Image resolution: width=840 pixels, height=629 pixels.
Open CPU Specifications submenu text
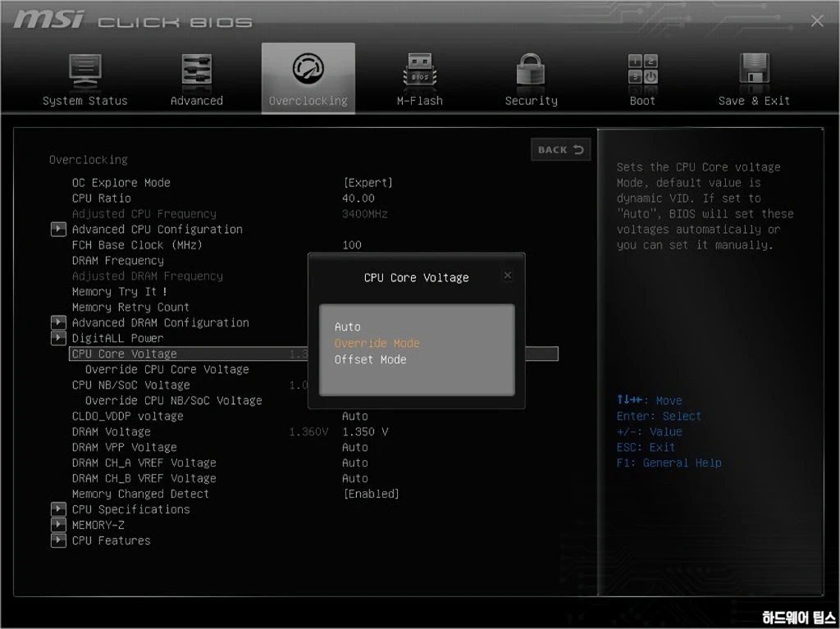pos(130,509)
